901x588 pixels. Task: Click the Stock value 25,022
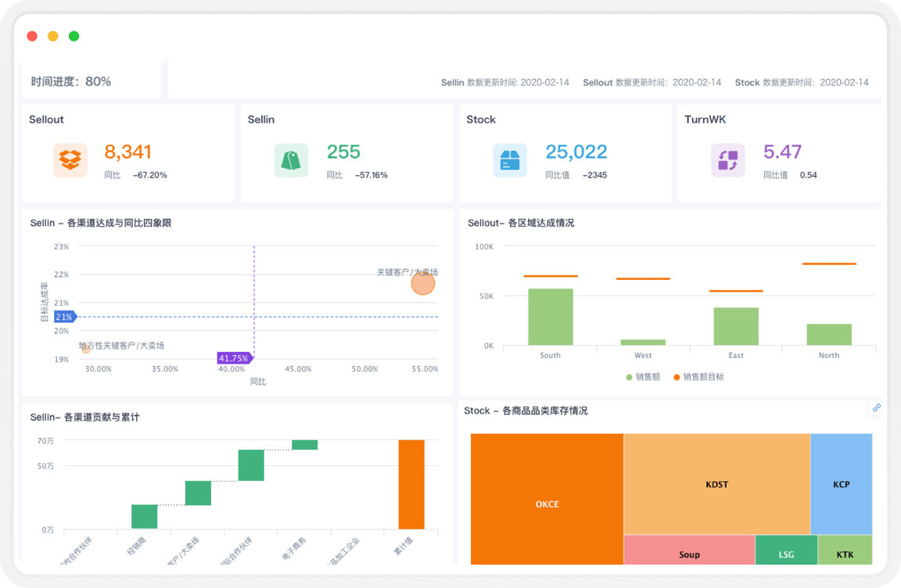576,152
